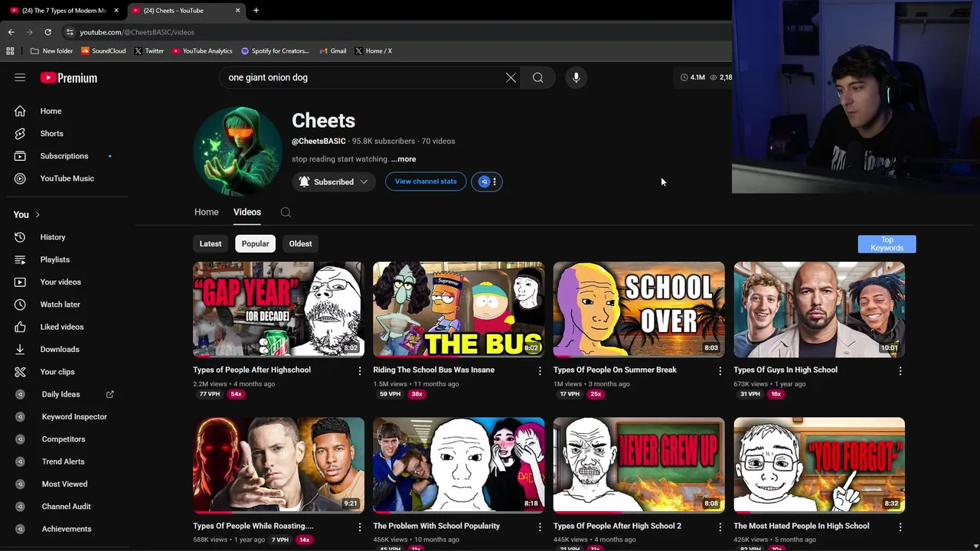Click the Cheets channel avatar

[237, 151]
